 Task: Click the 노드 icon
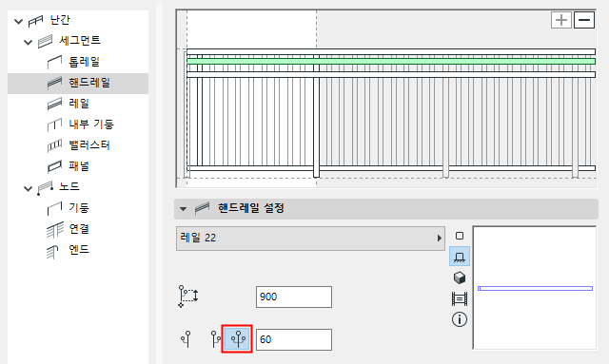pyautogui.click(x=45, y=188)
